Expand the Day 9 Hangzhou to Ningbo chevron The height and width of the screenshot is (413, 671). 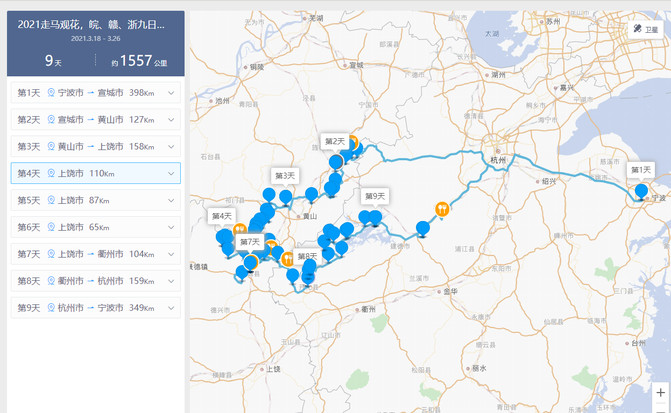click(172, 308)
